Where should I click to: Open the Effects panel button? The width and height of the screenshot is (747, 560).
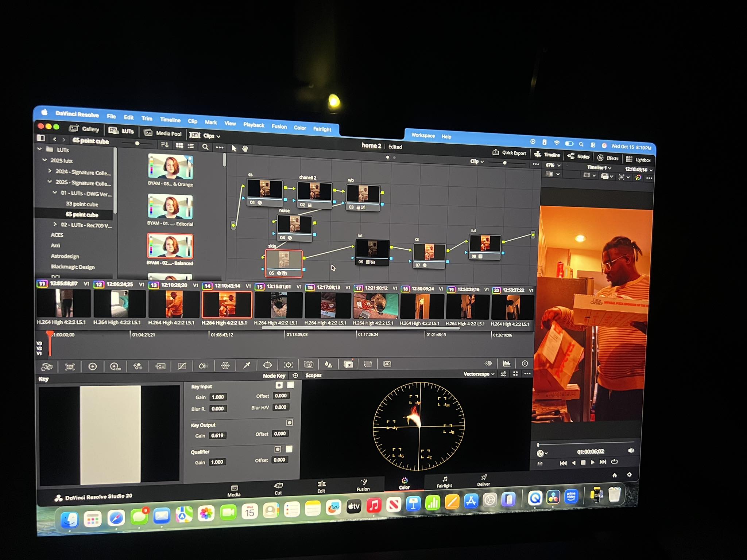[x=608, y=158]
